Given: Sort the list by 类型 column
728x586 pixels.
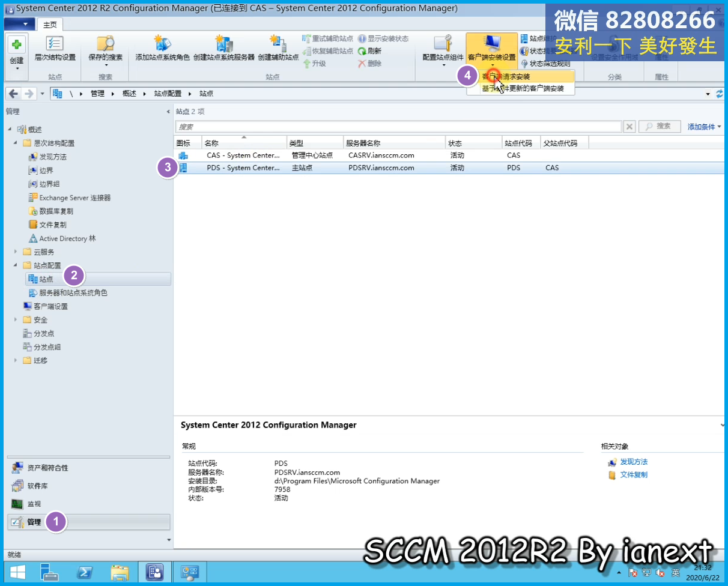Looking at the screenshot, I should pyautogui.click(x=315, y=143).
